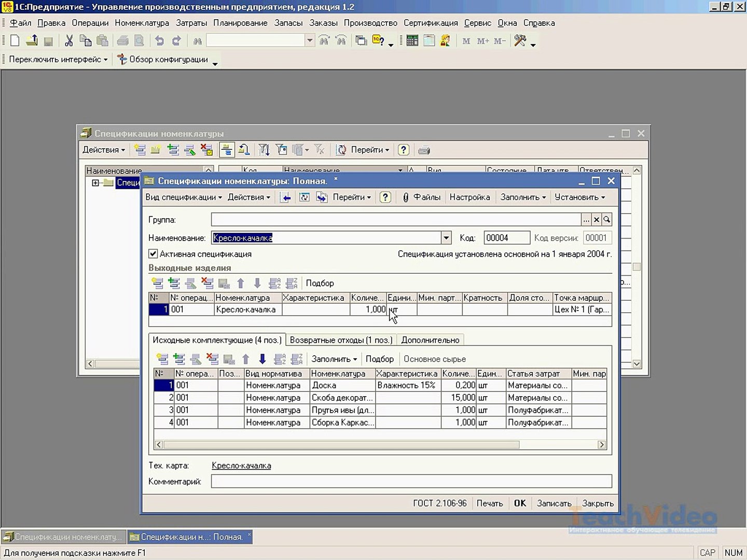The height and width of the screenshot is (560, 747).
Task: Click scroll right arrow in components table
Action: 602,445
